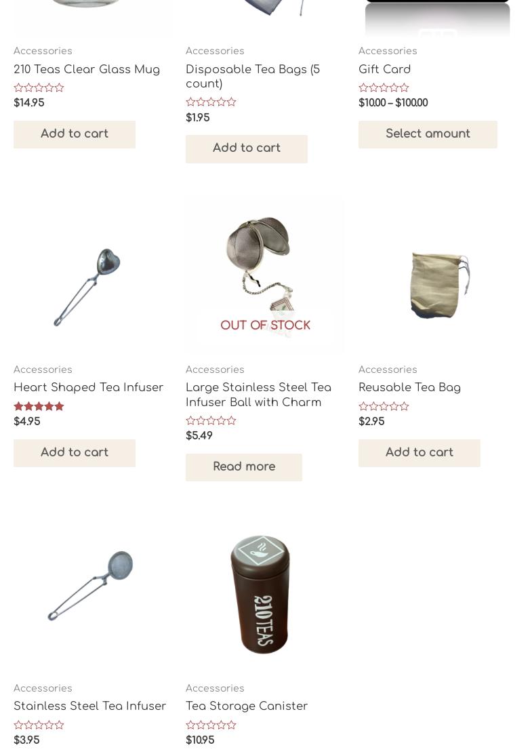Viewport: 532px width, 756px height.
Task: Add Reusable Tea Bag to cart
Action: (420, 453)
